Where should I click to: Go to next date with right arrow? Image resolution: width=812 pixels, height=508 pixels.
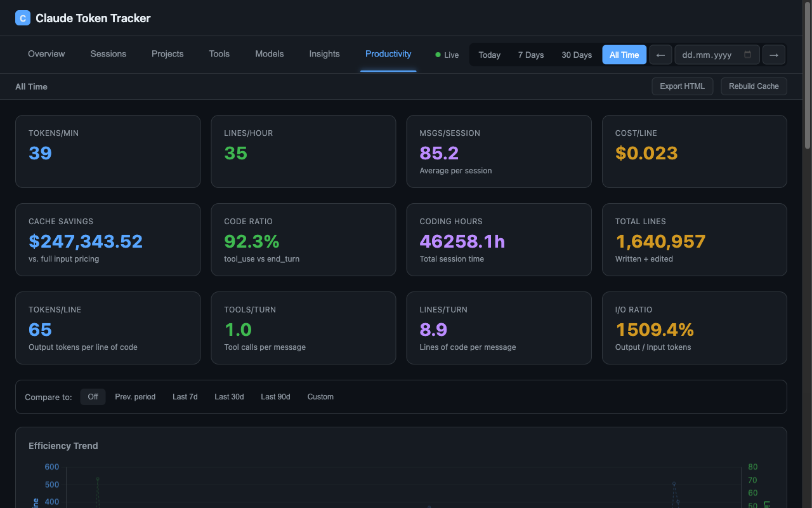point(773,55)
